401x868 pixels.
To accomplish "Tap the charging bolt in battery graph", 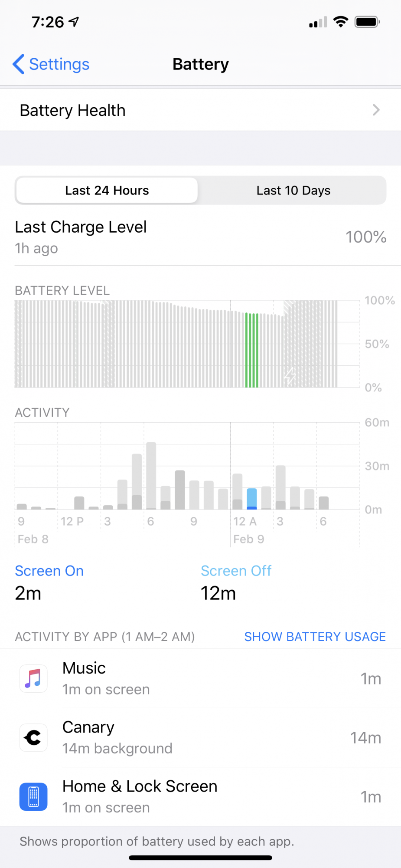I will tap(290, 376).
